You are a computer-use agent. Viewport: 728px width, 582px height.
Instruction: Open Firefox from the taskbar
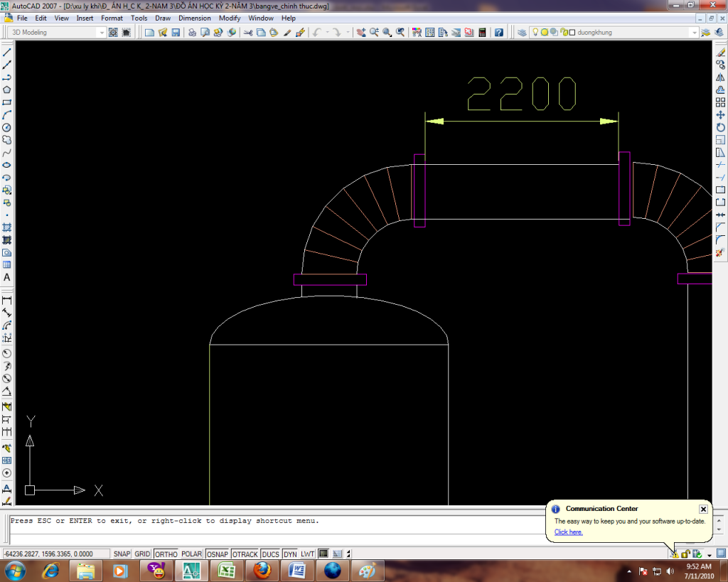point(262,571)
